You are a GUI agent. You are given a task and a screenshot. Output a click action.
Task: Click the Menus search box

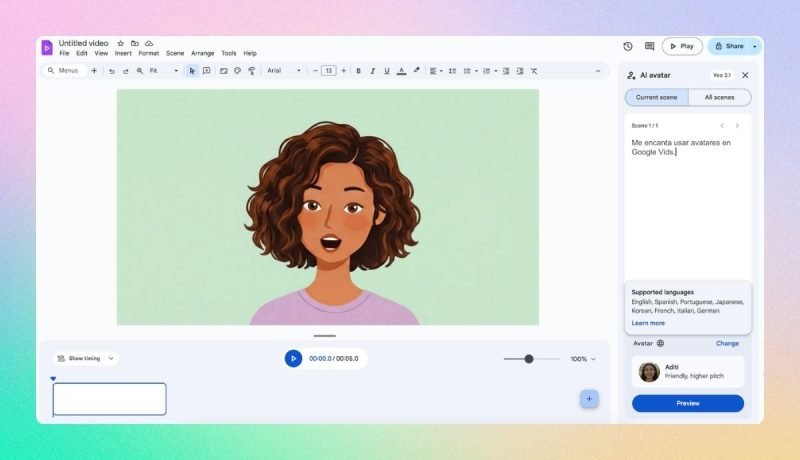coord(64,70)
